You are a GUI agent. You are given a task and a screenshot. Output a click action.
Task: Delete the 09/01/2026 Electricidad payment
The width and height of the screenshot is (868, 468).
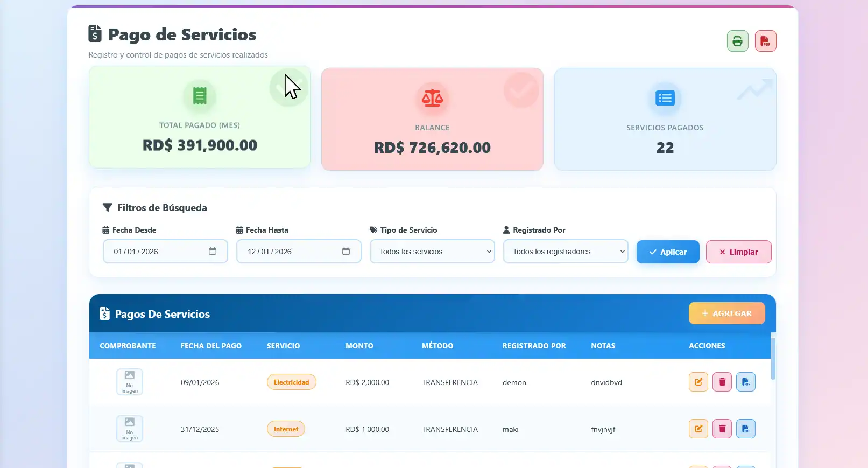(x=722, y=382)
